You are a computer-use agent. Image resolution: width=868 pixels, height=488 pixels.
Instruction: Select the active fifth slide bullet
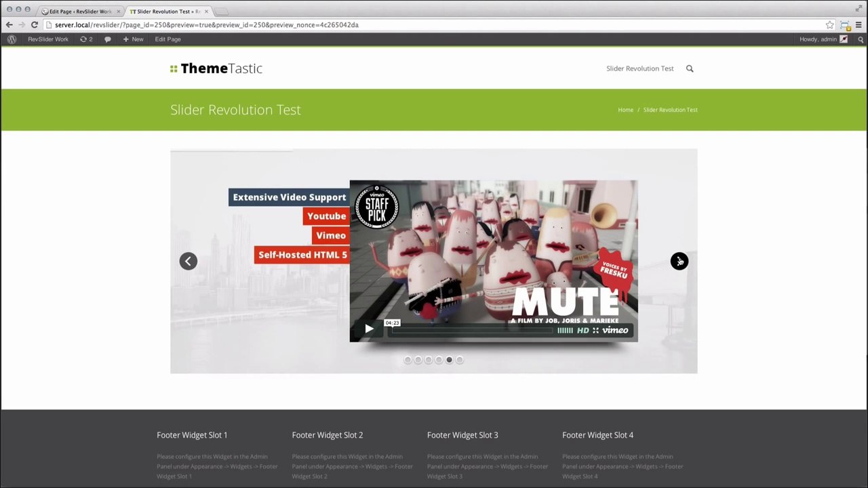click(449, 360)
